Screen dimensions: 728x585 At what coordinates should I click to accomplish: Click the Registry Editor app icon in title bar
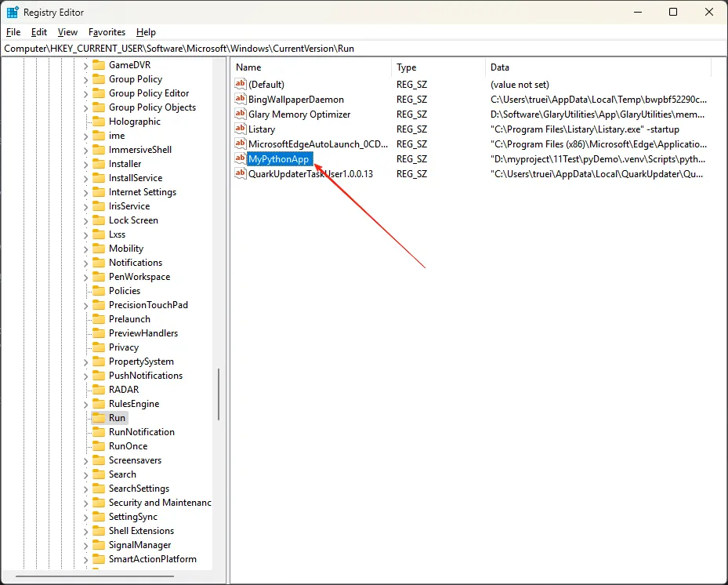(x=13, y=13)
